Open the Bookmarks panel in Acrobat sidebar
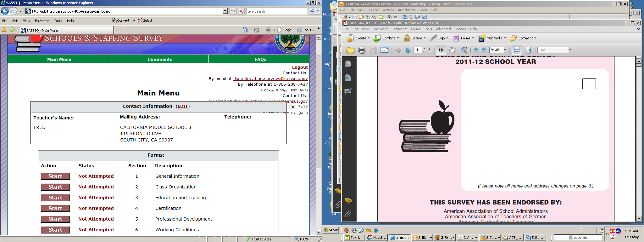This screenshot has width=644, height=242. (348, 78)
